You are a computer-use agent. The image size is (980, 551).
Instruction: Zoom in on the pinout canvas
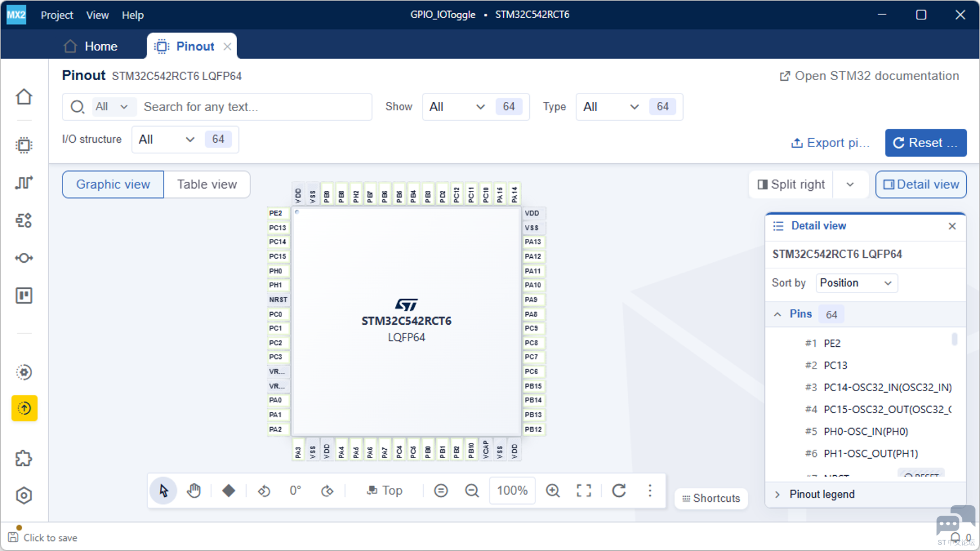(x=552, y=491)
